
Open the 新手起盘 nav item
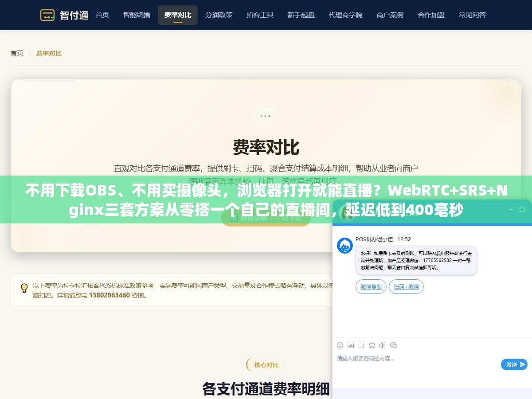301,15
